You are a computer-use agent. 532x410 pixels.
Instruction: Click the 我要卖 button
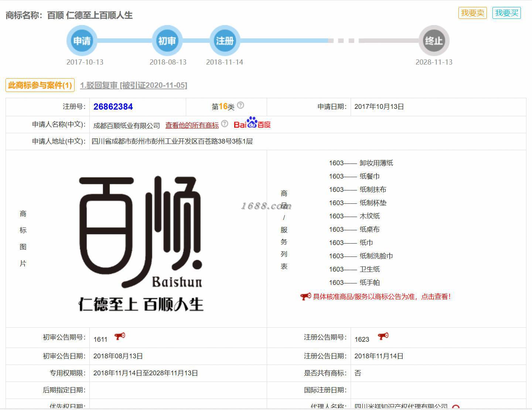pyautogui.click(x=473, y=13)
